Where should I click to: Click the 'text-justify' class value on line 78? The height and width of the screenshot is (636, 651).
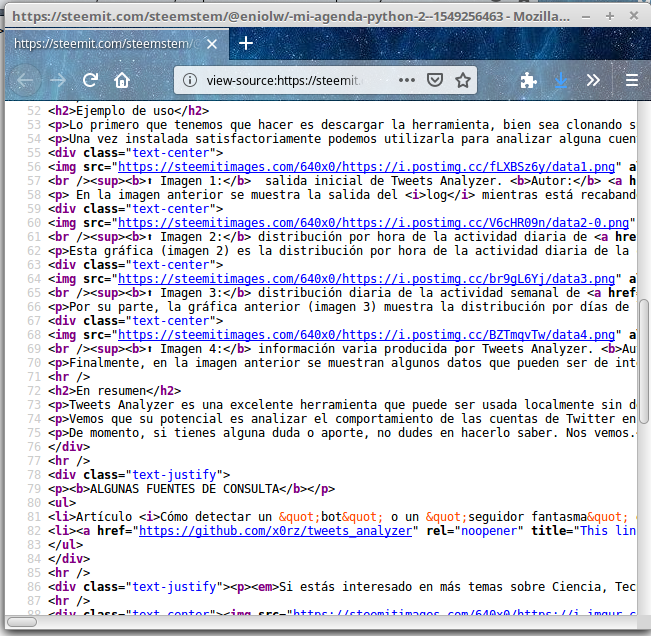(174, 475)
